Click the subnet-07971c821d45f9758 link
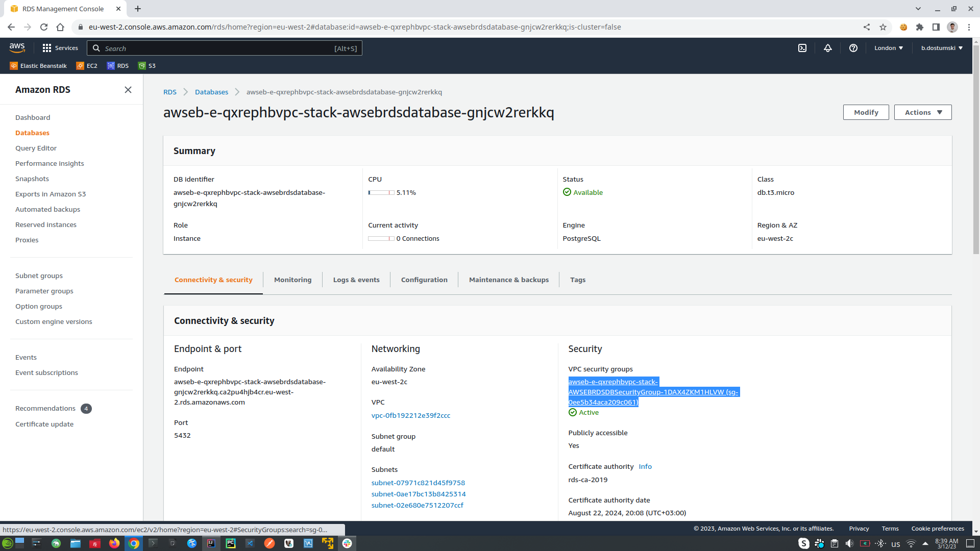 click(x=418, y=482)
